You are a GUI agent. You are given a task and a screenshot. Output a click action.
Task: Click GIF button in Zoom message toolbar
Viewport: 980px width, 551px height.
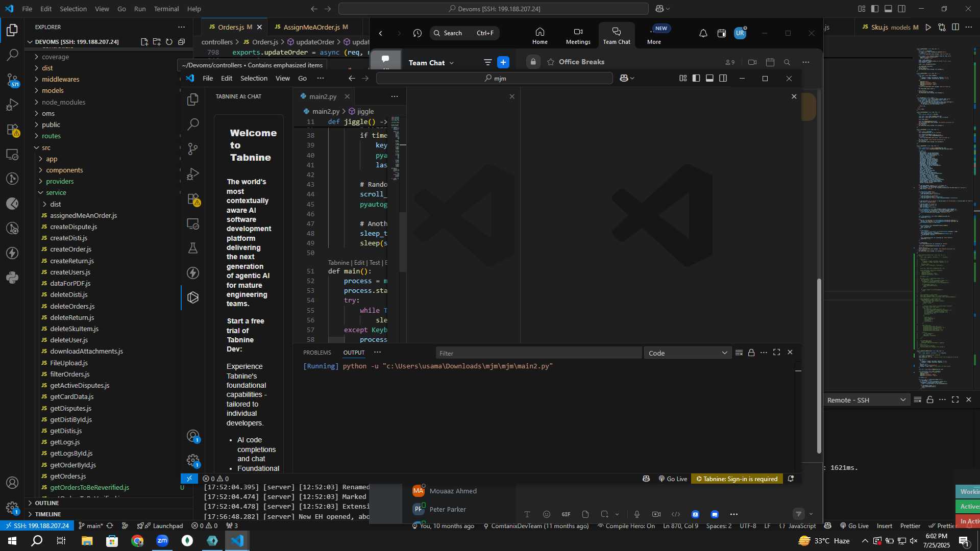[x=566, y=514]
